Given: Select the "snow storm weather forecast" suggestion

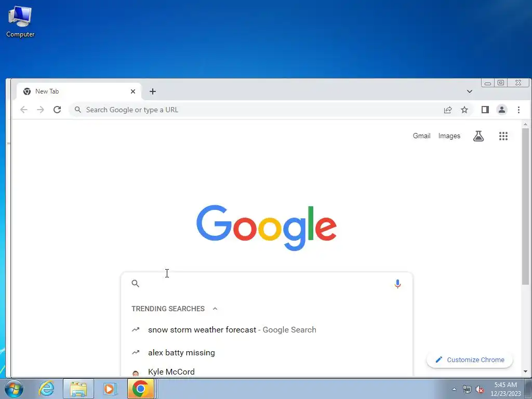Looking at the screenshot, I should [267, 330].
